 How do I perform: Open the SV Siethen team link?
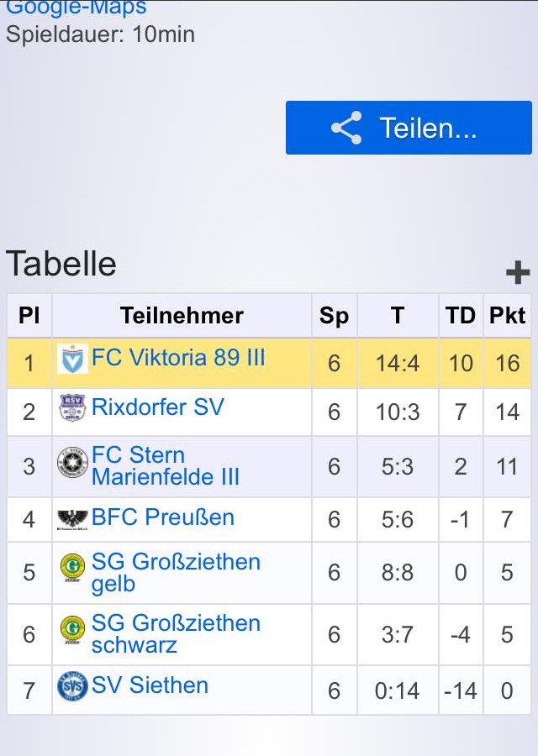(x=150, y=685)
